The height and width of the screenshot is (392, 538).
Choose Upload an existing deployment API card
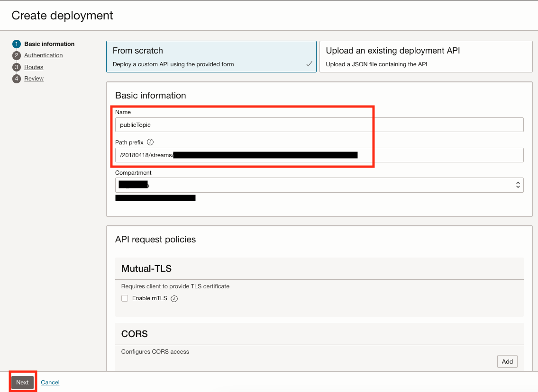(426, 56)
